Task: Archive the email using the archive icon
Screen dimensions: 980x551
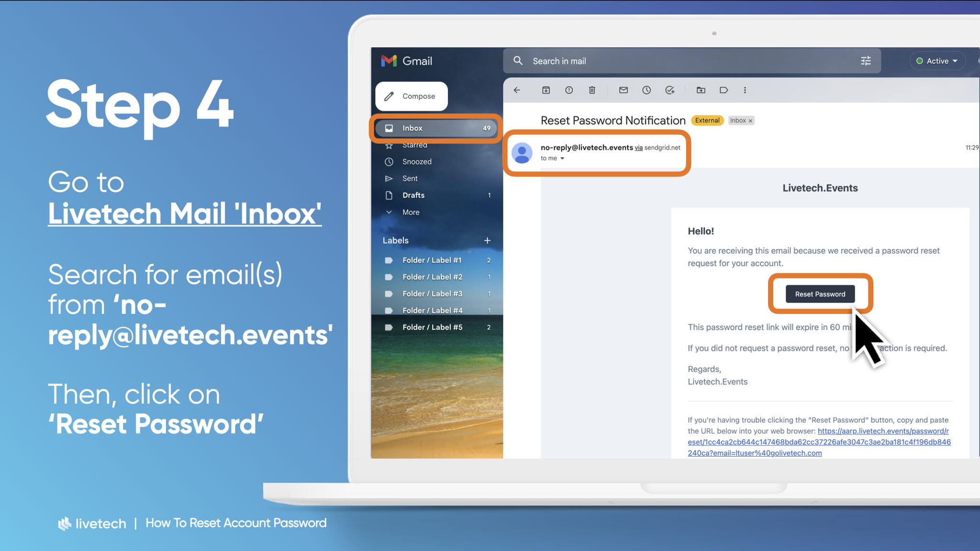Action: (546, 90)
